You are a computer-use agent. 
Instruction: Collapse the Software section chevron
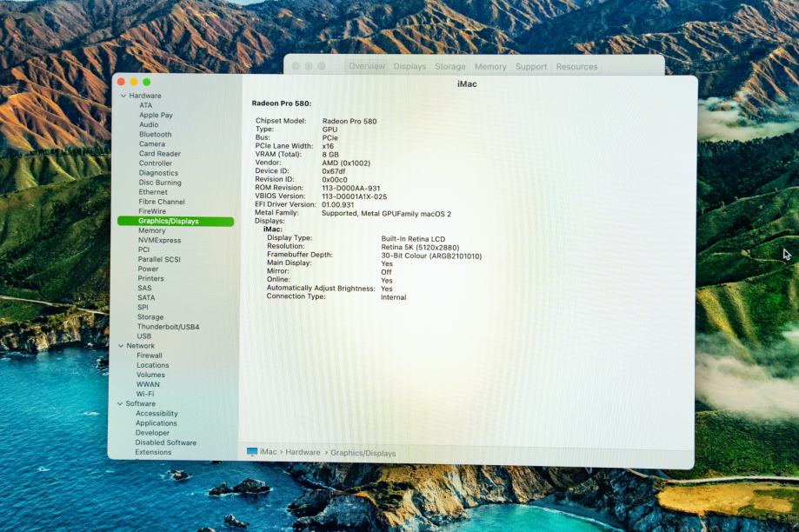(120, 403)
